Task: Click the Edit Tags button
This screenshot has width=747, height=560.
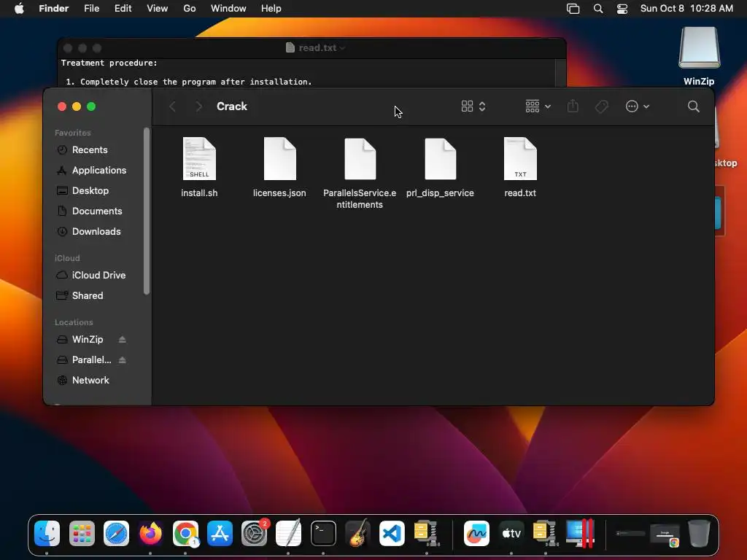Action: [602, 106]
